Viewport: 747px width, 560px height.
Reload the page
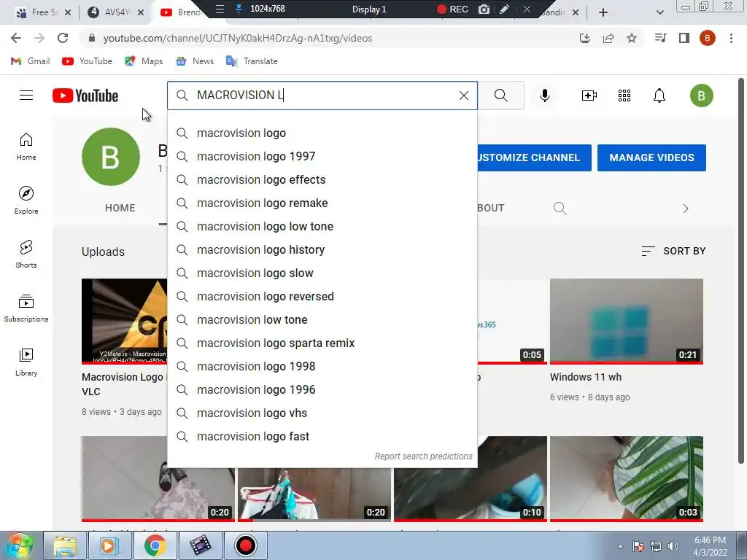pyautogui.click(x=63, y=38)
